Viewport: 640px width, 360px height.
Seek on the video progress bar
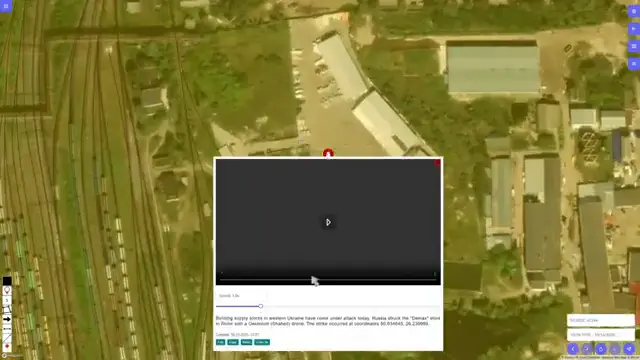(x=328, y=280)
